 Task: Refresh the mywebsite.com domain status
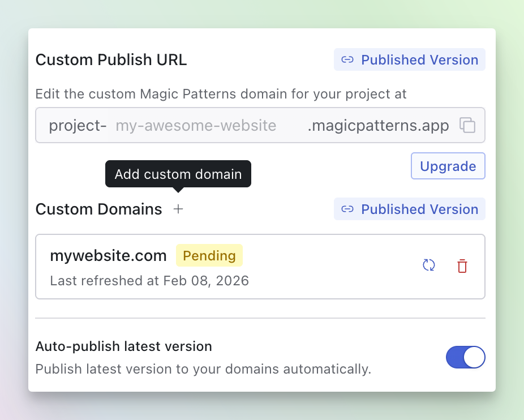pos(429,265)
